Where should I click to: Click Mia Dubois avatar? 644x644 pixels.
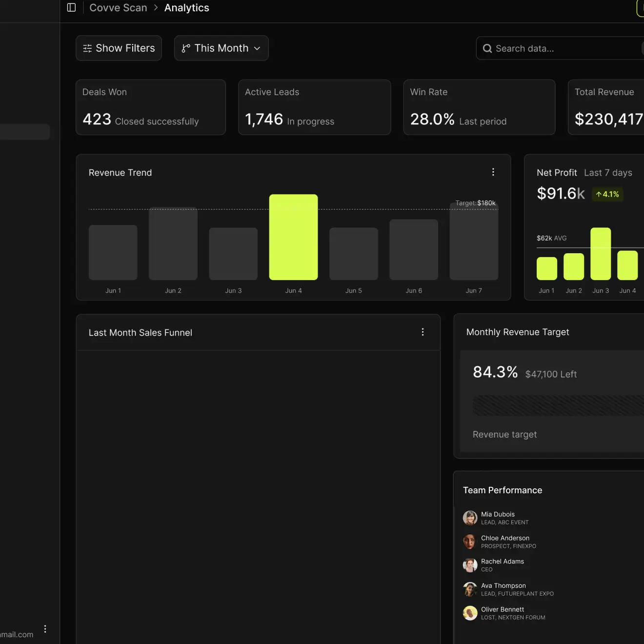coord(470,518)
